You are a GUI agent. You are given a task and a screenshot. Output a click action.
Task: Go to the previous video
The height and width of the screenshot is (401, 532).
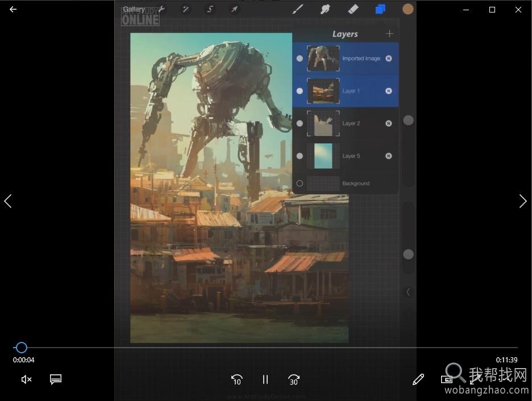point(8,201)
